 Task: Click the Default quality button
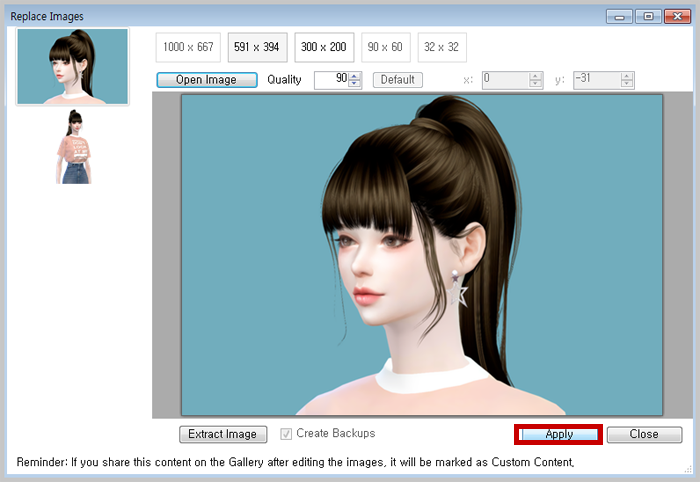(x=397, y=80)
